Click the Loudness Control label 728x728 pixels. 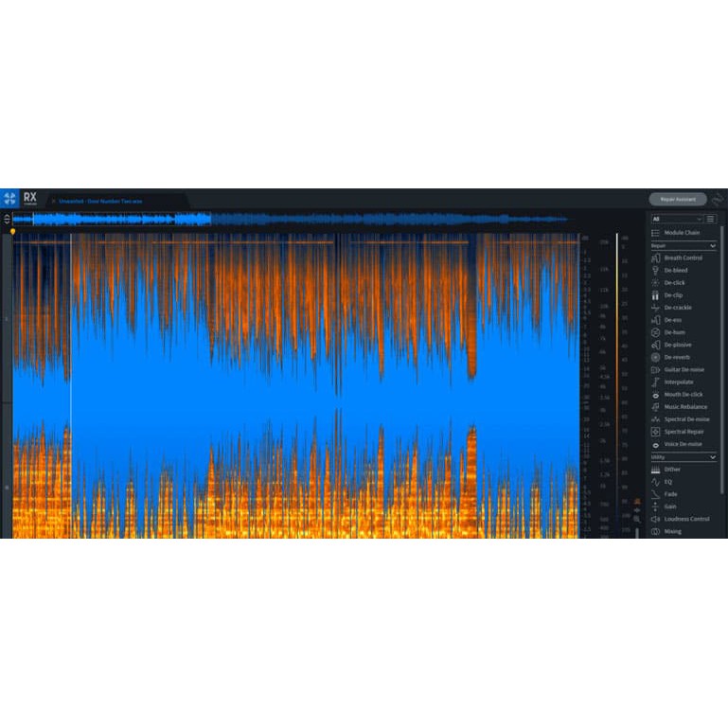(x=686, y=519)
